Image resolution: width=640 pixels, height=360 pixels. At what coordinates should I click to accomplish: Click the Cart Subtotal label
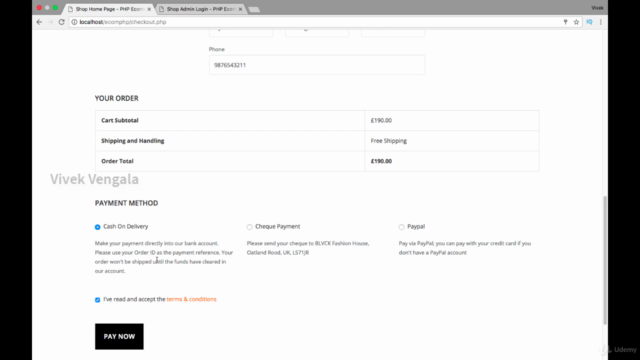point(120,120)
